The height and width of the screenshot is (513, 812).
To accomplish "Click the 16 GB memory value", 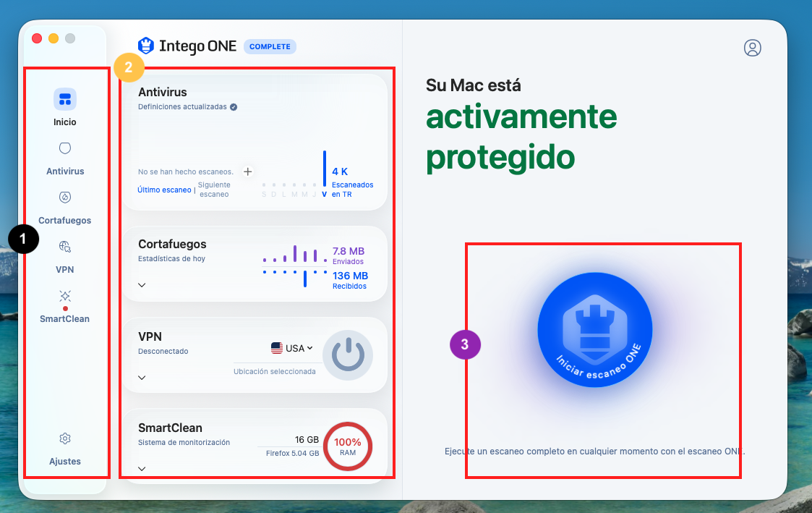I will pos(307,440).
